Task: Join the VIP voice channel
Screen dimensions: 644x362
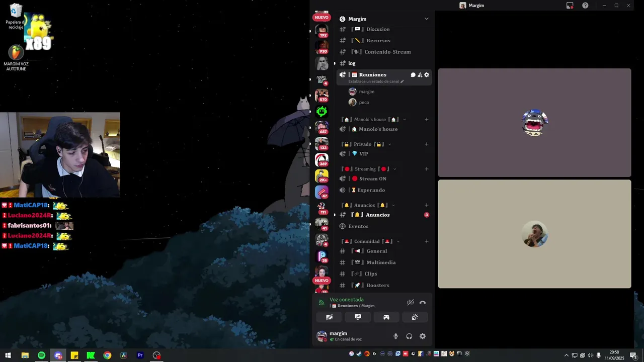Action: (x=384, y=154)
